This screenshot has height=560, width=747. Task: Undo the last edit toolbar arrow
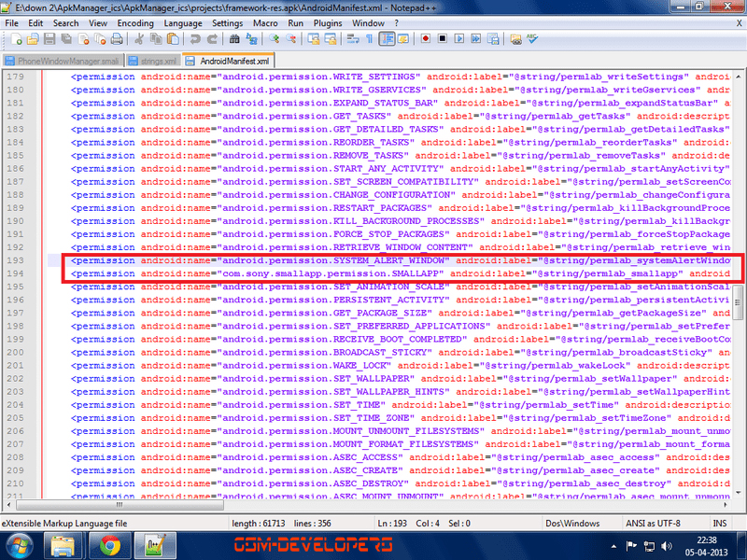pos(195,39)
